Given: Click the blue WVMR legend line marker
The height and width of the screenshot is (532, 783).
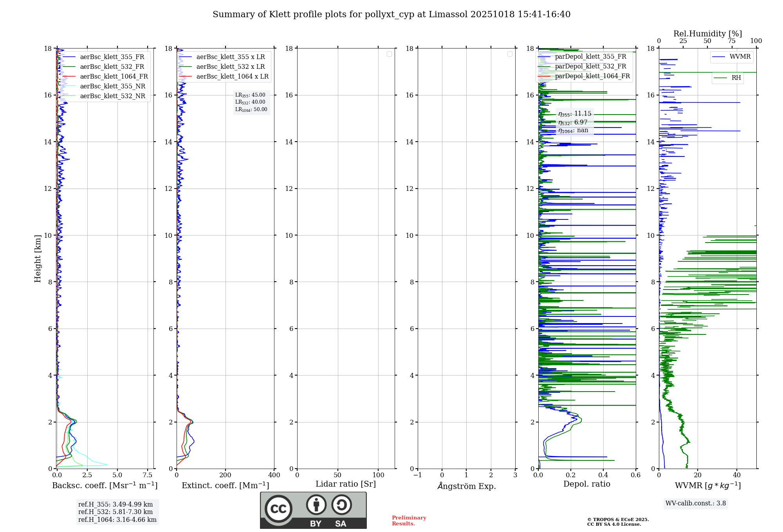Looking at the screenshot, I should coord(719,57).
